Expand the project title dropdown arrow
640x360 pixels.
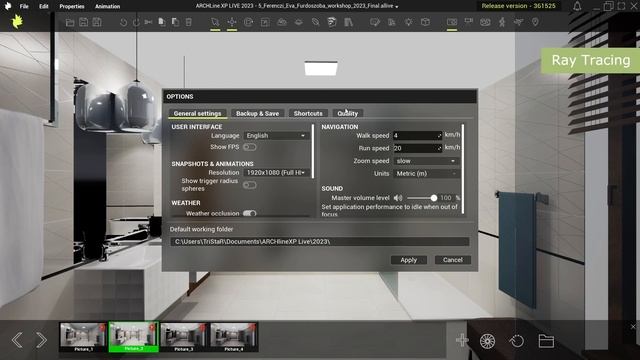coord(397,7)
